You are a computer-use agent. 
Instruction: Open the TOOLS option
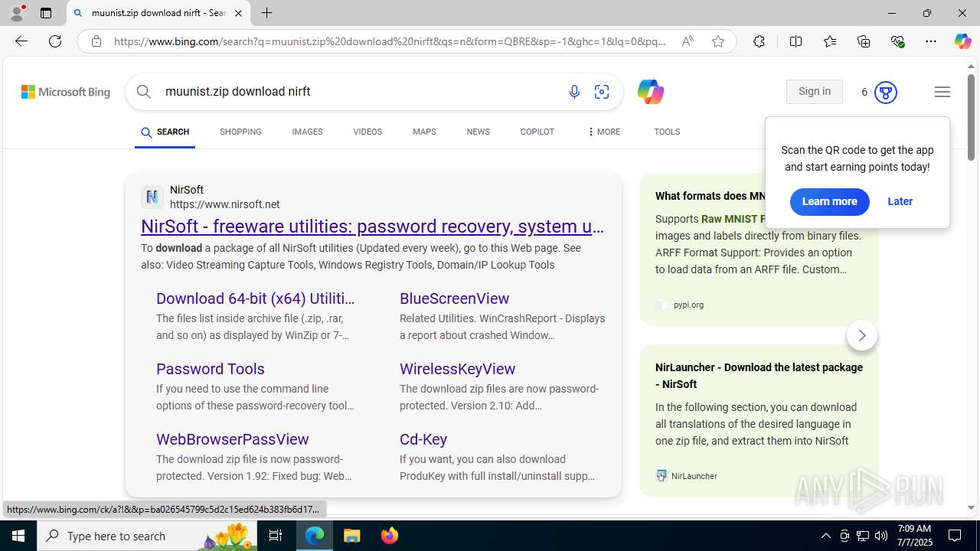(x=667, y=132)
